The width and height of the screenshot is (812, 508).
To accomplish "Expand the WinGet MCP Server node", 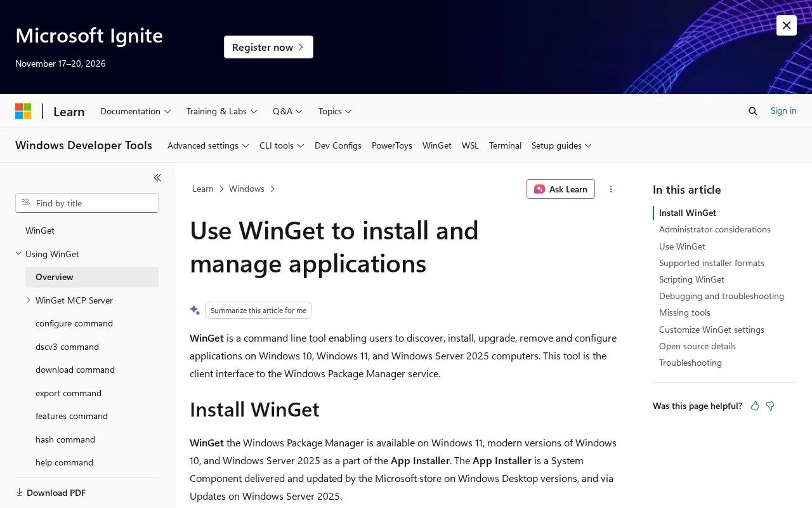I will coord(29,300).
